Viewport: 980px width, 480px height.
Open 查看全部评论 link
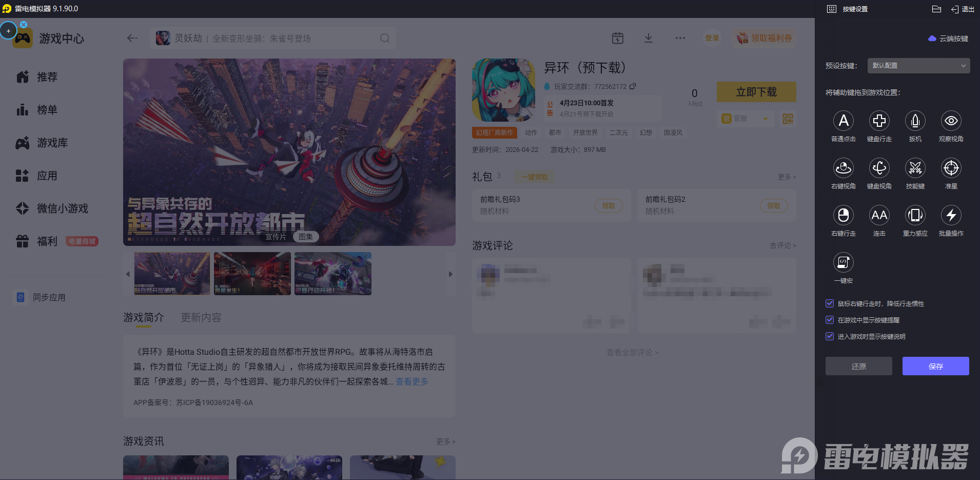(x=633, y=353)
